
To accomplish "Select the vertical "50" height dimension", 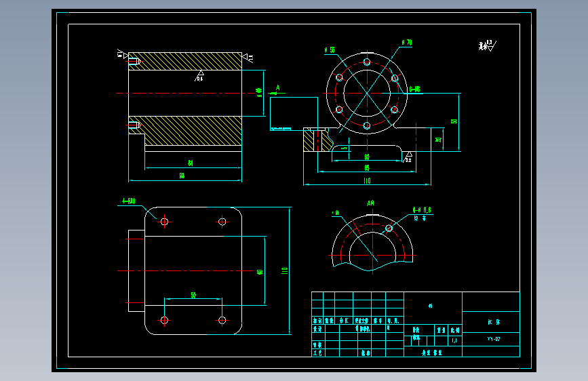I will click(x=454, y=121).
